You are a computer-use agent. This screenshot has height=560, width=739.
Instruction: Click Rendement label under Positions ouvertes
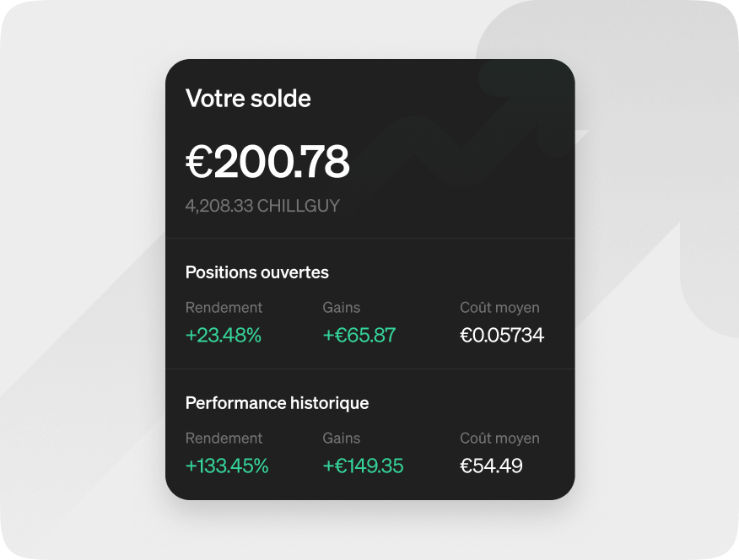224,308
